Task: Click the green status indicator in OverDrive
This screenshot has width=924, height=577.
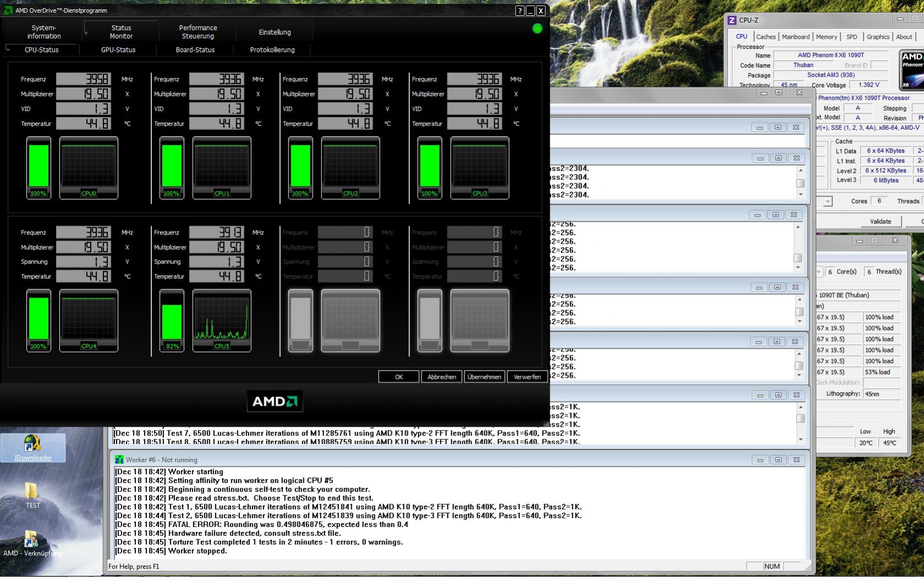Action: pyautogui.click(x=538, y=29)
